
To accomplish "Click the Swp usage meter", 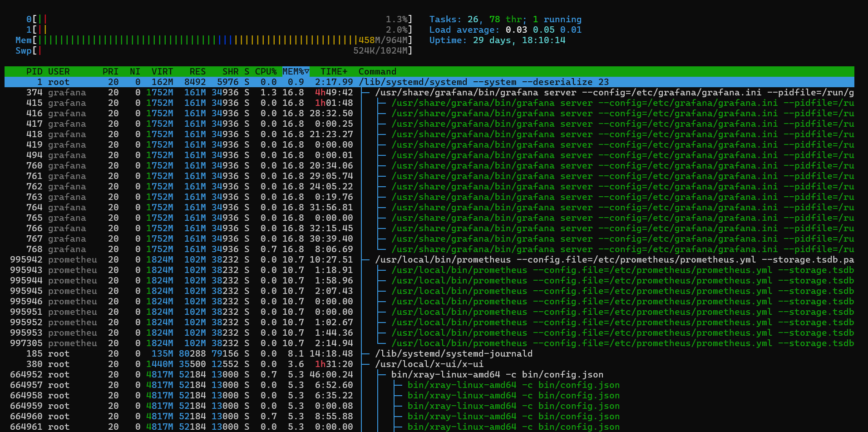I will (214, 51).
